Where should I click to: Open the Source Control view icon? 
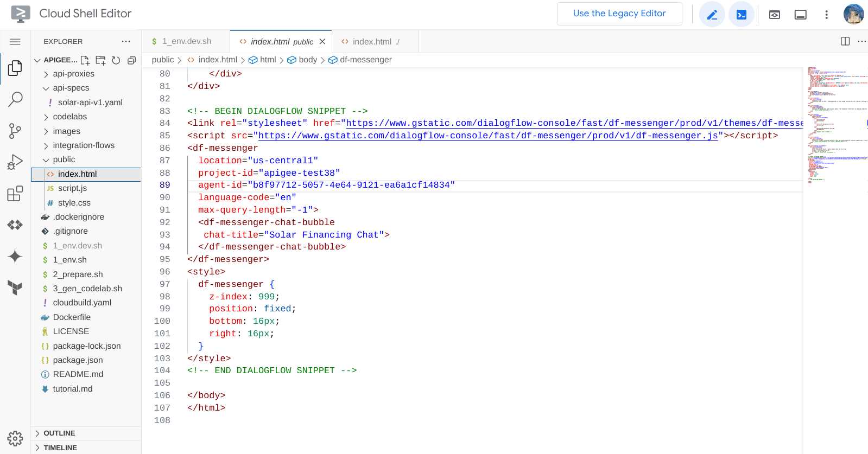(15, 131)
